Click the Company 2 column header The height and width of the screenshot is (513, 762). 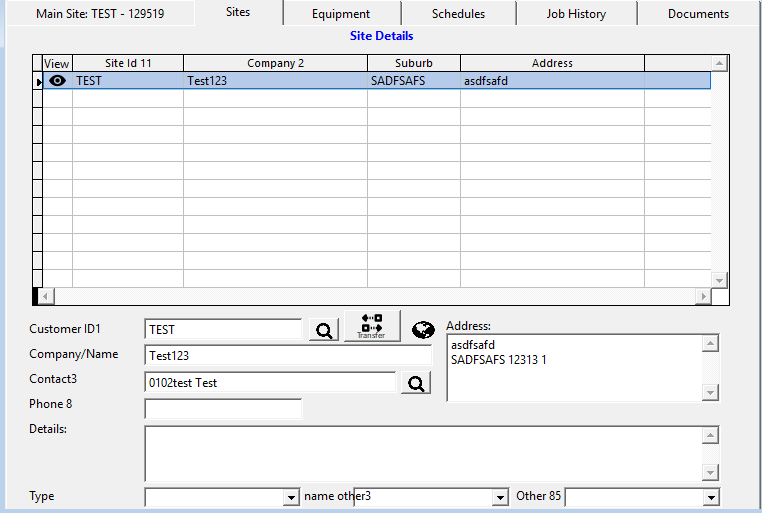coord(275,63)
